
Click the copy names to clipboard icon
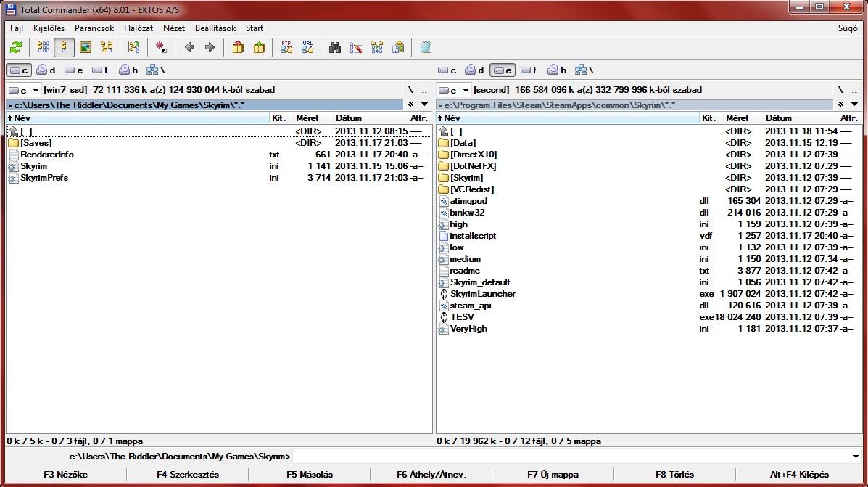[x=398, y=48]
